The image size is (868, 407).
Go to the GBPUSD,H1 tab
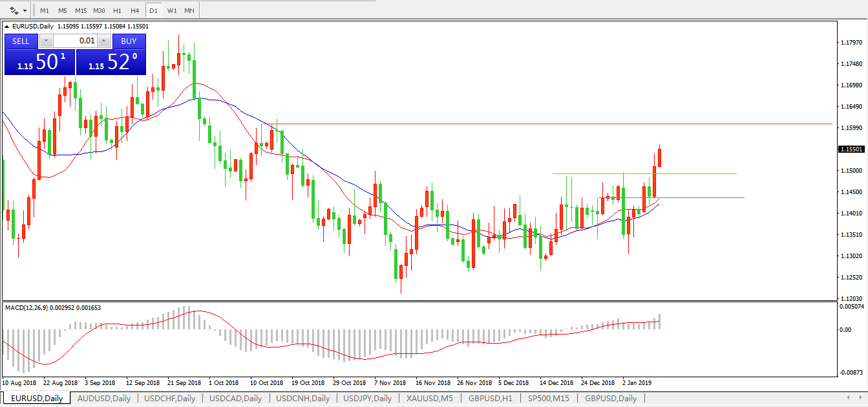pos(491,398)
